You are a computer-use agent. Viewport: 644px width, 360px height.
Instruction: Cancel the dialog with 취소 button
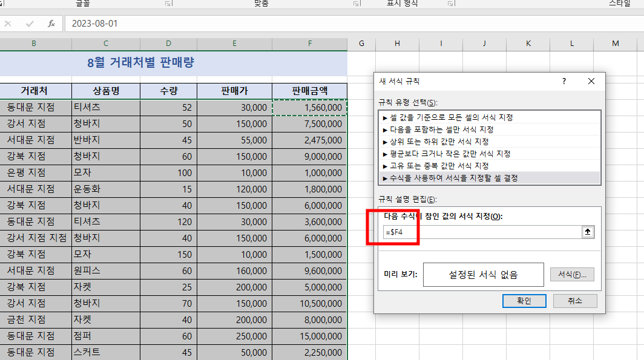[575, 301]
